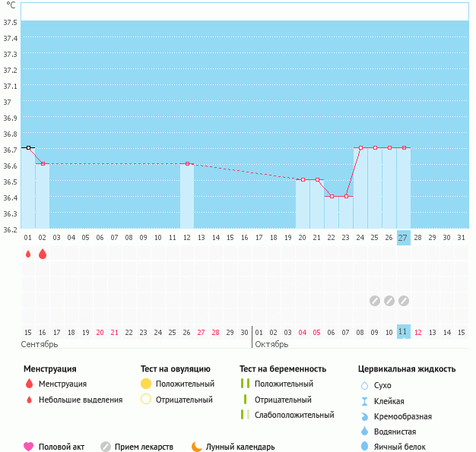Click the medication icon under day 25

point(374,301)
